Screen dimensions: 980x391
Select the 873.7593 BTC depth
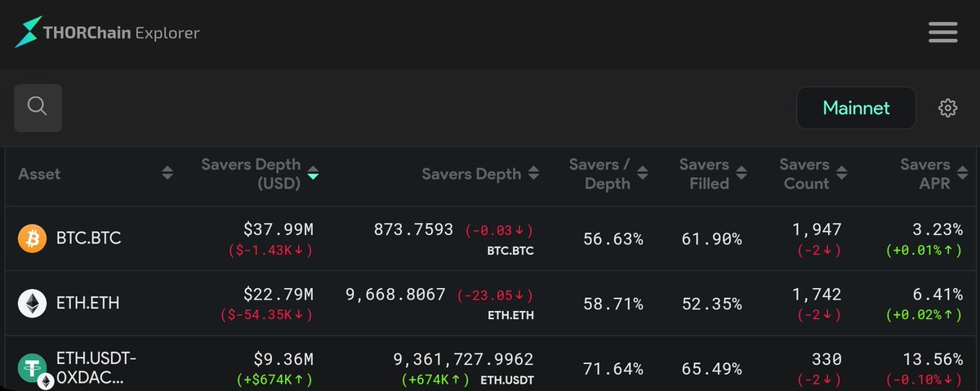coord(413,229)
